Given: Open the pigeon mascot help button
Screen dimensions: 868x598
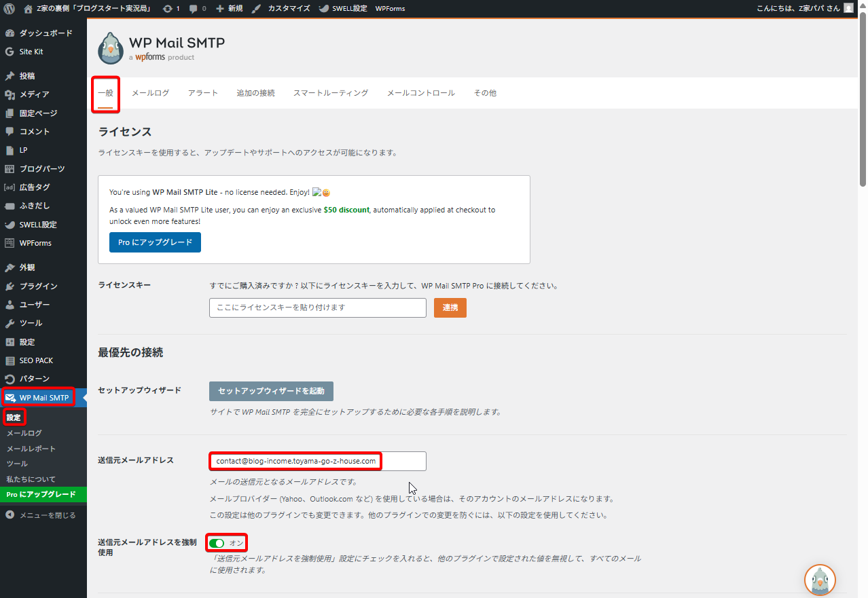Looking at the screenshot, I should [x=820, y=580].
